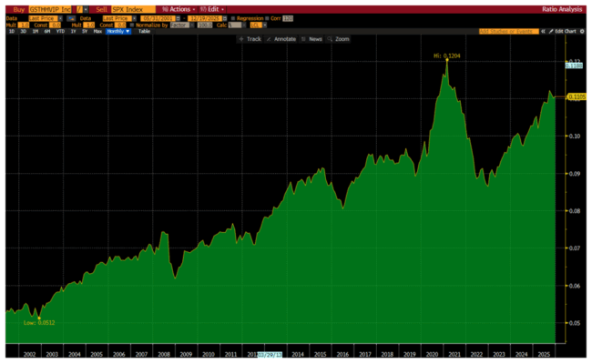
Task: Open the Monthly periodicity dropdown
Action: pos(119,31)
